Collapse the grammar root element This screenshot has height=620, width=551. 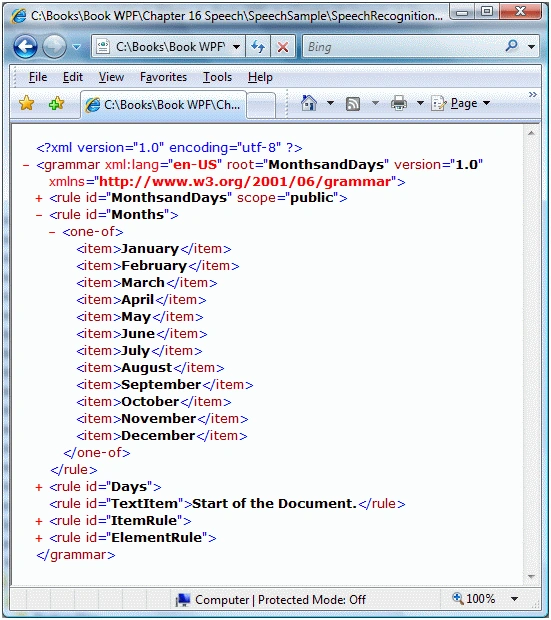26,165
